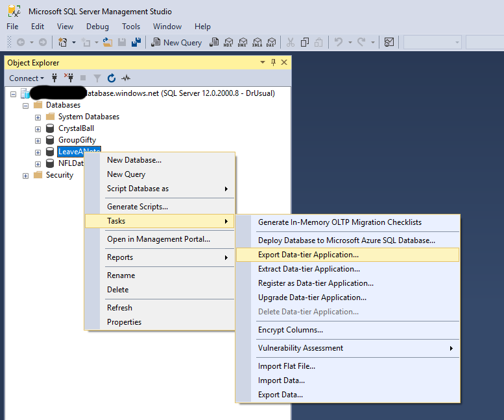Click the Save All icon
This screenshot has width=504, height=420.
[x=136, y=42]
